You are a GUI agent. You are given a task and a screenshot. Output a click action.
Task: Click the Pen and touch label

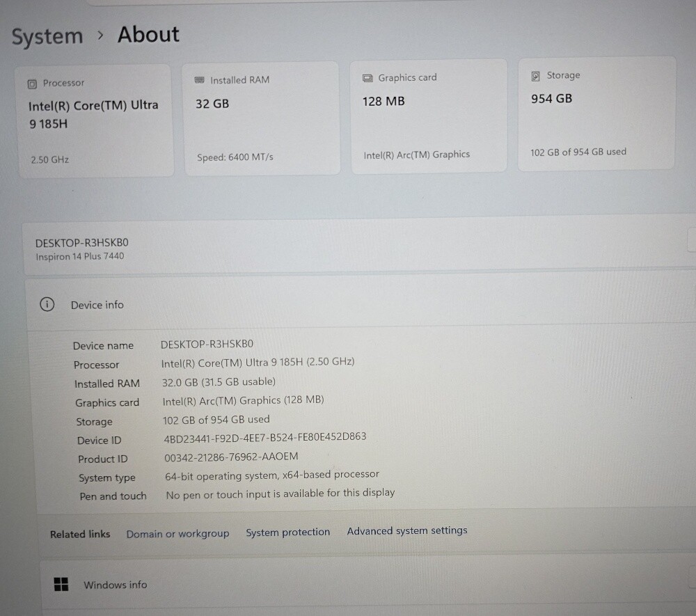(x=113, y=496)
